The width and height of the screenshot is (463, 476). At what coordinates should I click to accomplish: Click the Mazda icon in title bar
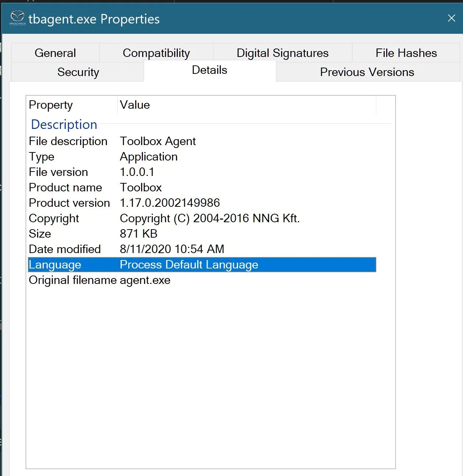(x=17, y=18)
